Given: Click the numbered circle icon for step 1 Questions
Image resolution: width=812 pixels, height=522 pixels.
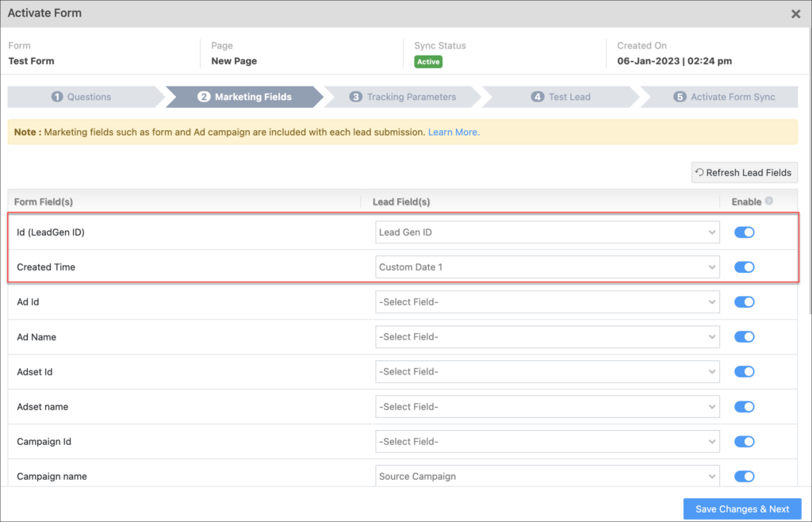Looking at the screenshot, I should click(56, 96).
